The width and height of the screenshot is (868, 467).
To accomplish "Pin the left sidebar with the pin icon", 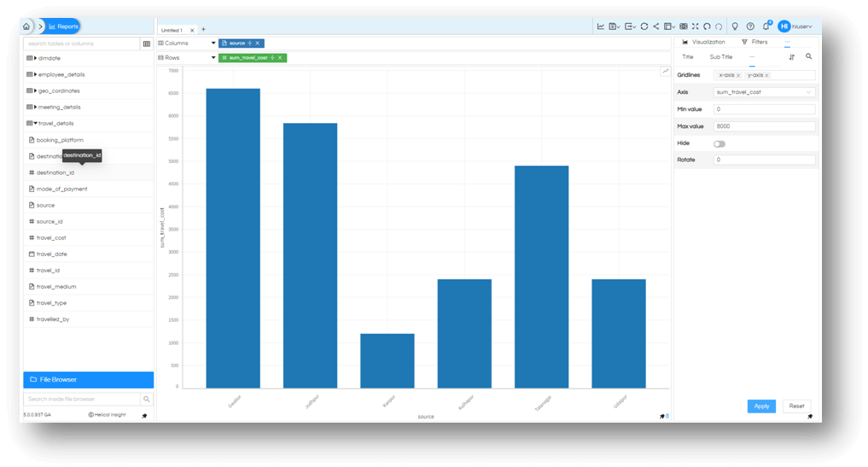I will (144, 416).
